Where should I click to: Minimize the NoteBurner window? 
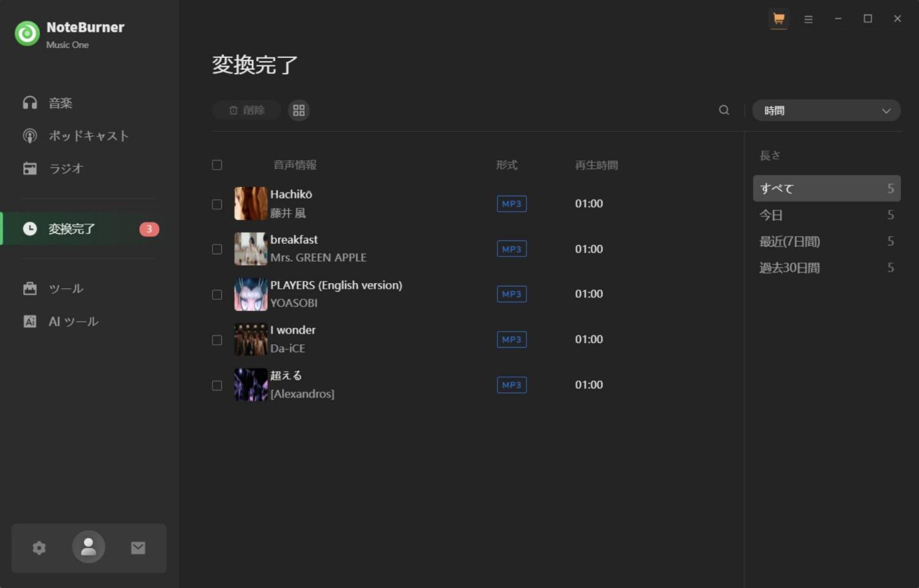[x=838, y=19]
